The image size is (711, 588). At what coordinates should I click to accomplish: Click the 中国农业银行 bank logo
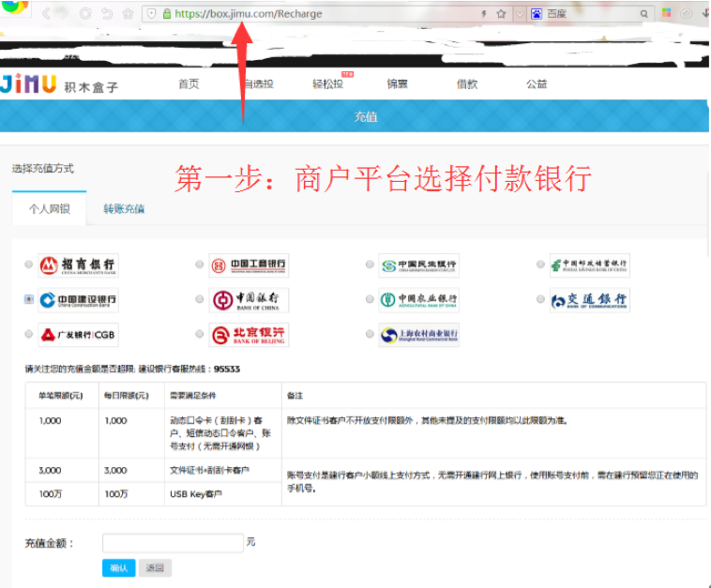418,300
